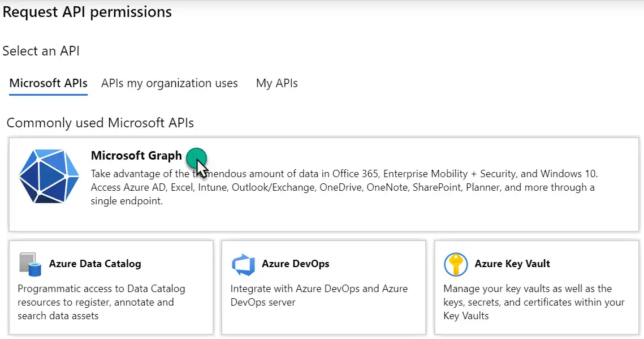644x339 pixels.
Task: Open the APIs my organization uses tab
Action: click(170, 83)
